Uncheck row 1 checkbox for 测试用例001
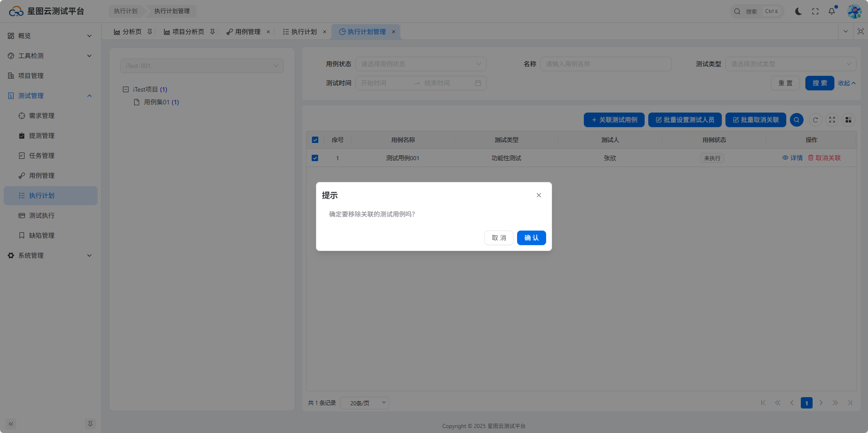 pyautogui.click(x=315, y=158)
